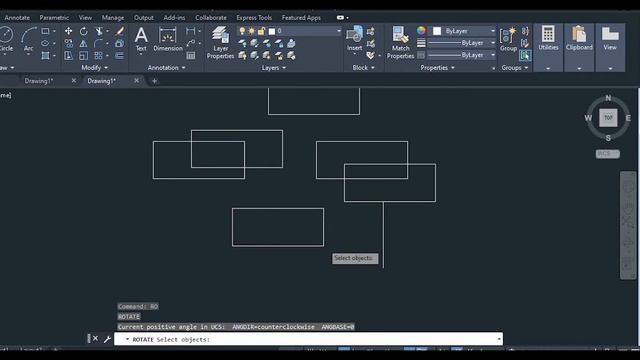Close the first Drawing1 file tab
The height and width of the screenshot is (360, 640).
pyautogui.click(x=73, y=81)
